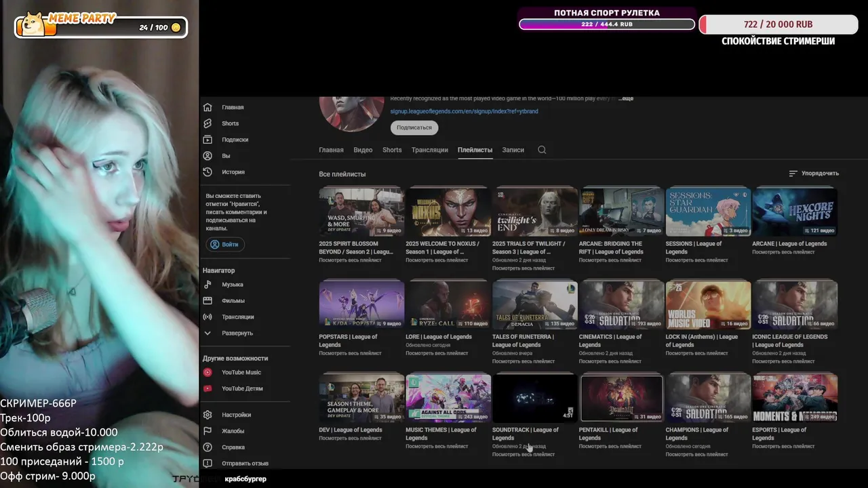Screen dimensions: 868x488
Task: Open the ARCANE: Bridging the Rift playlist title
Action: tap(610, 248)
